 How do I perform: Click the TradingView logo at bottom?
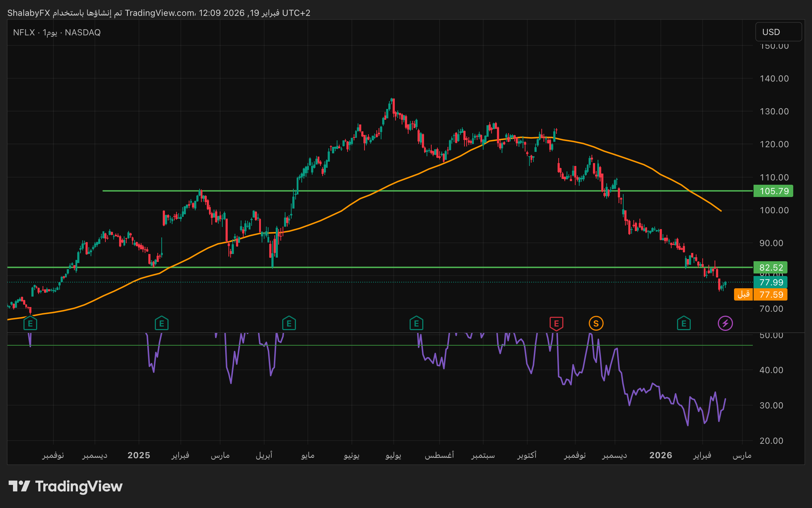tap(65, 486)
